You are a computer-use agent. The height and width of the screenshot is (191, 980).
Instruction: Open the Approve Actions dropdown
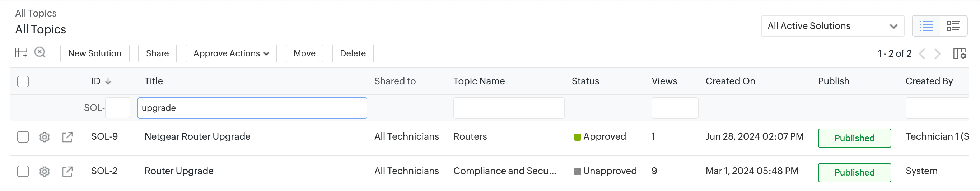(231, 53)
